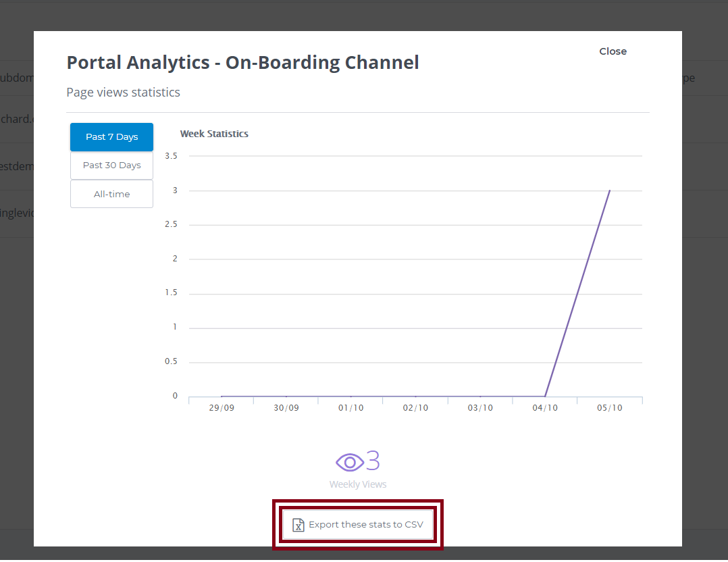
Task: Click the large weekly views count number 3
Action: coord(373,461)
